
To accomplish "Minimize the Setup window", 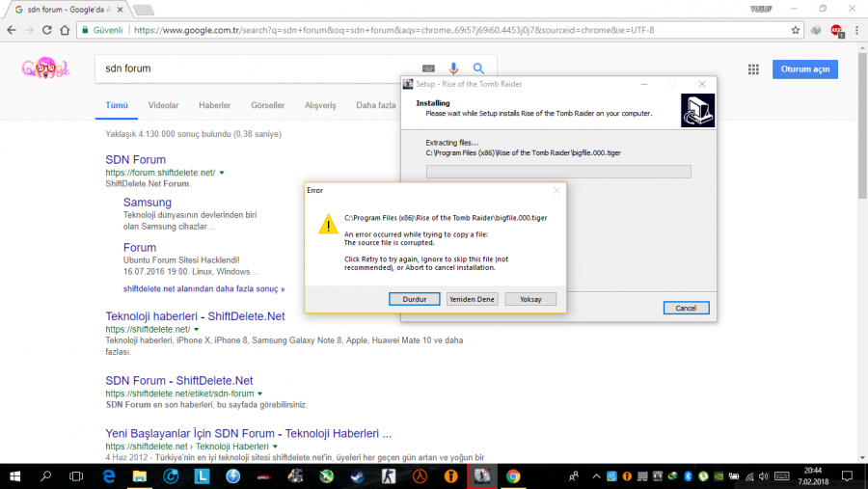I will pos(644,84).
